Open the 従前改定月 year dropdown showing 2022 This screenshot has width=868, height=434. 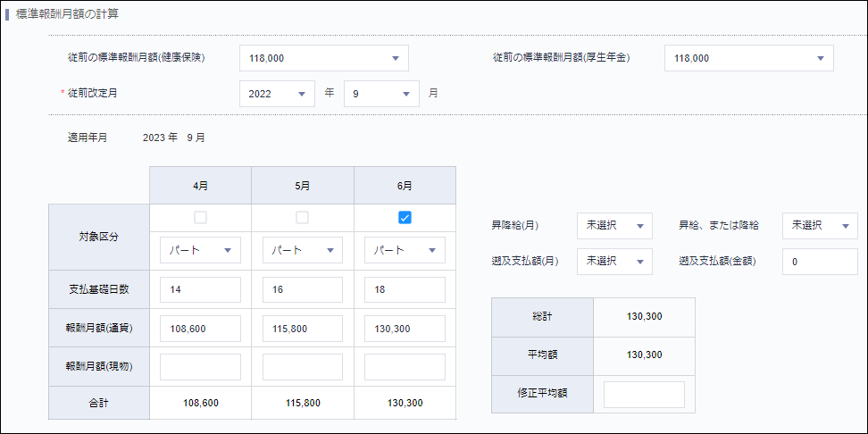point(277,94)
